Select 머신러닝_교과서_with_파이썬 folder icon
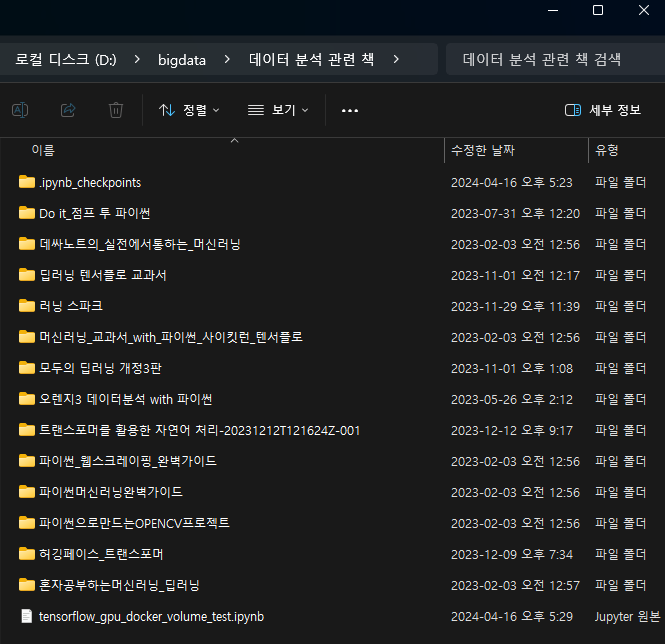This screenshot has height=644, width=665. coord(27,337)
